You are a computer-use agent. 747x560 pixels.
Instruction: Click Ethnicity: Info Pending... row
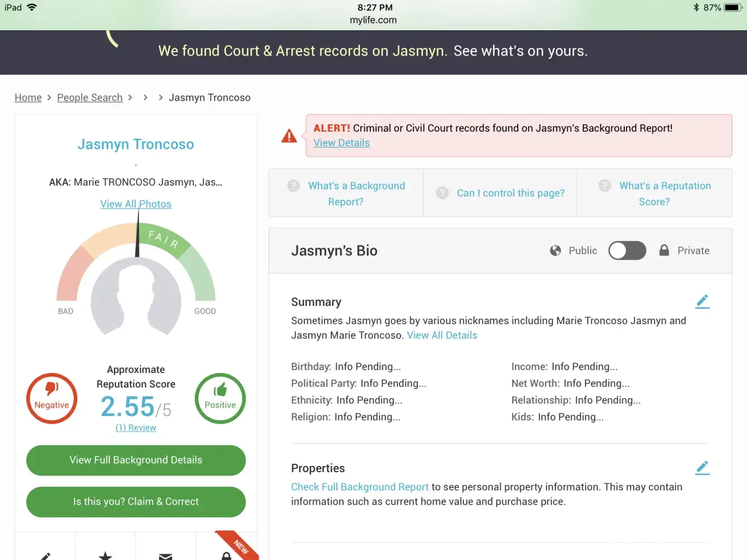click(x=346, y=400)
